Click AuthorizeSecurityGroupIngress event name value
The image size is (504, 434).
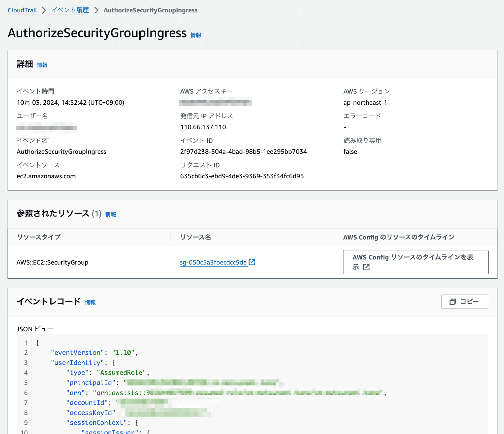61,152
